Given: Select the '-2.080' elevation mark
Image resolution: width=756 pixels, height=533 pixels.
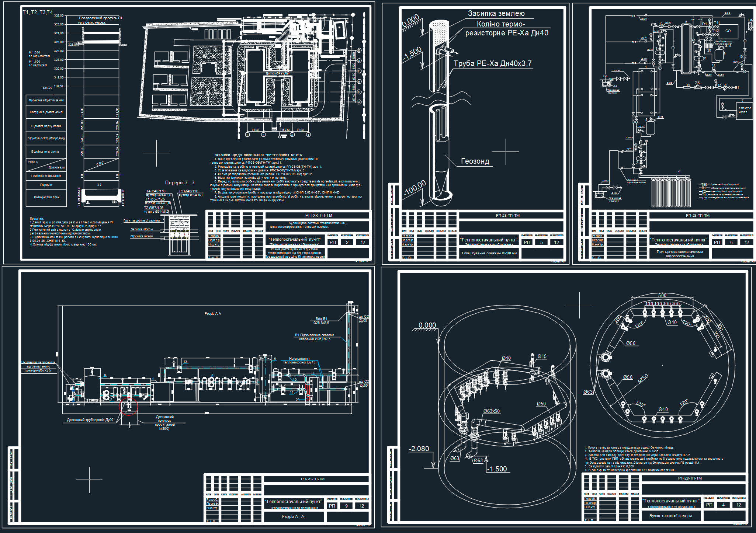Looking at the screenshot, I should coord(419,449).
